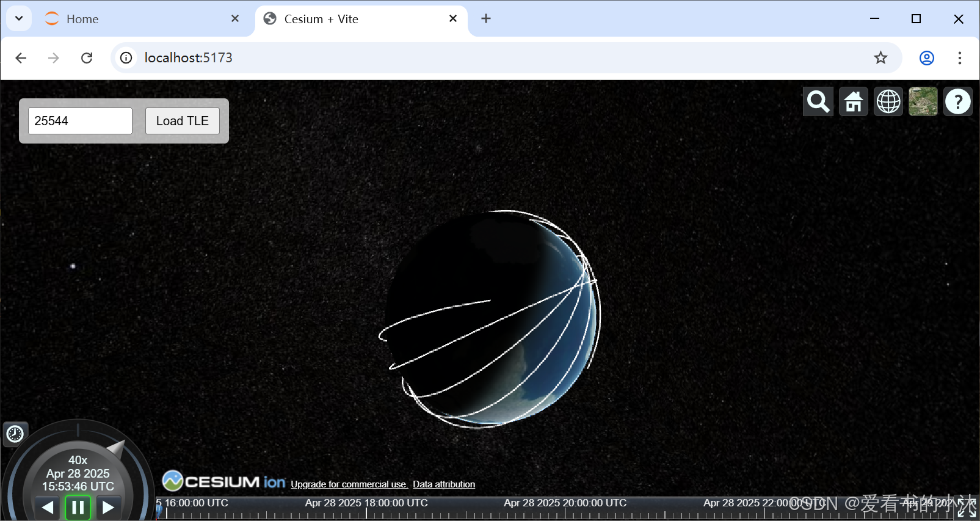This screenshot has height=521, width=980.
Task: Open the Upgrade for commercial use link
Action: click(x=349, y=484)
